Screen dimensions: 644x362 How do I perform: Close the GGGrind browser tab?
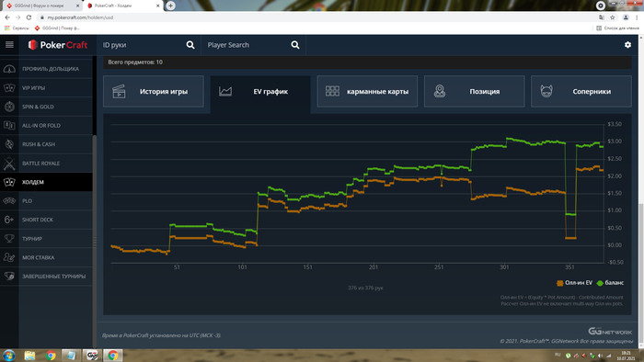tap(77, 6)
